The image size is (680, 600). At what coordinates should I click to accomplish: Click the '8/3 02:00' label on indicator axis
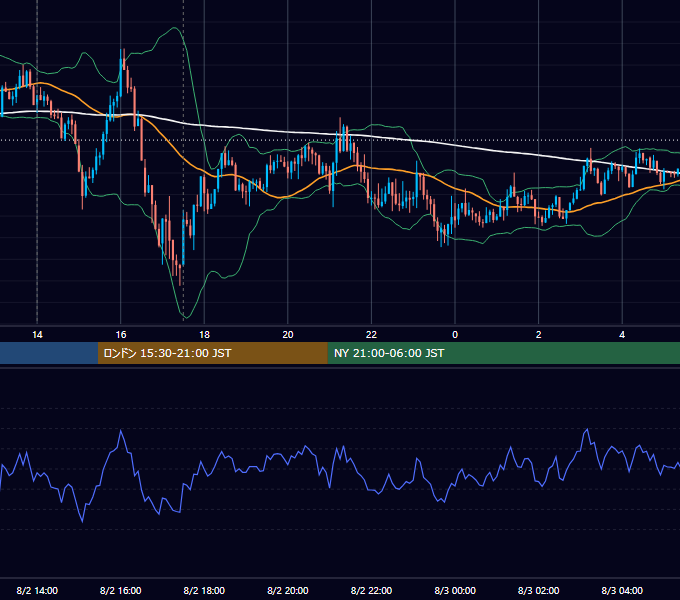tap(539, 590)
